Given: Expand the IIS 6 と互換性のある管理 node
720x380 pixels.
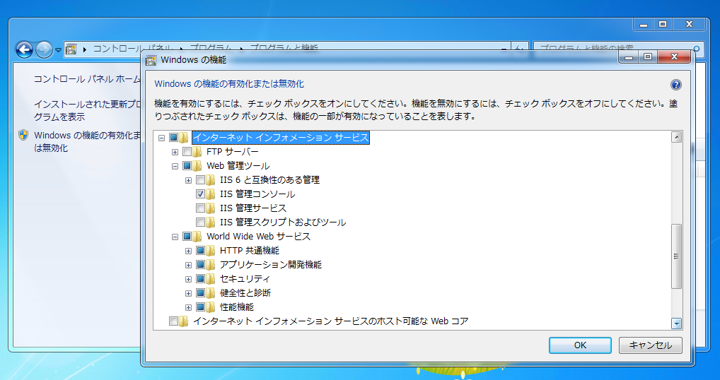Looking at the screenshot, I should point(188,180).
